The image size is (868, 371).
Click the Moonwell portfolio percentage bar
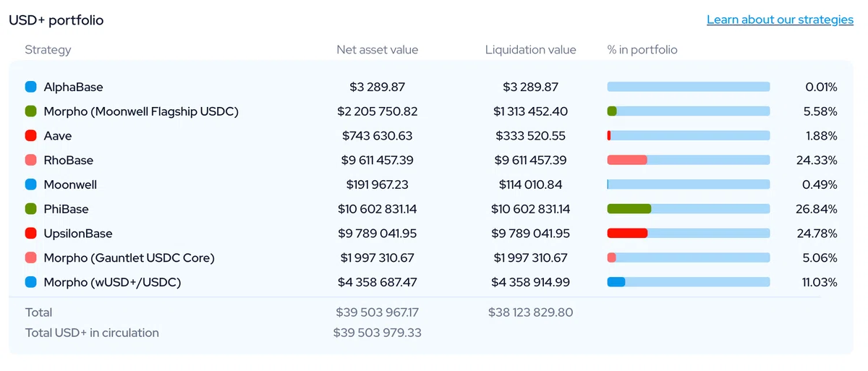[x=689, y=184]
